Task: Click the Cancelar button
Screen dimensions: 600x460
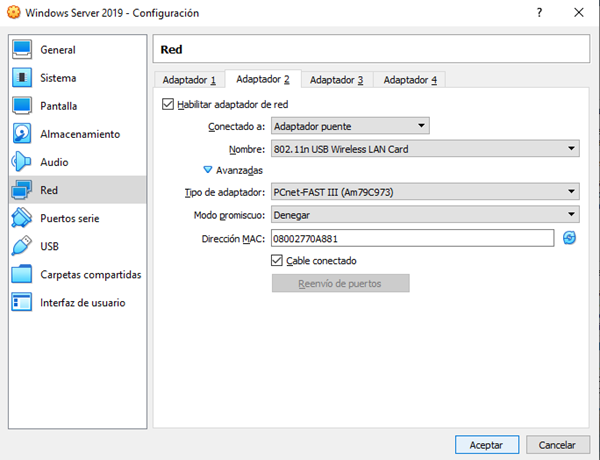Action: [x=557, y=444]
